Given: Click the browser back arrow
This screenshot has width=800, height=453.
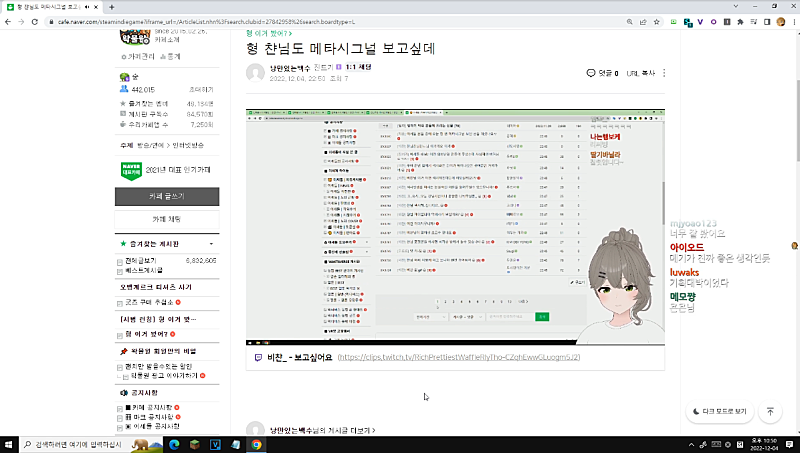Looking at the screenshot, I should (8, 22).
